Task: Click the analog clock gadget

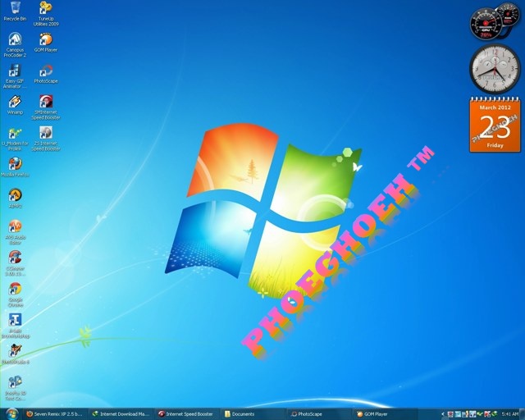Action: pyautogui.click(x=495, y=69)
